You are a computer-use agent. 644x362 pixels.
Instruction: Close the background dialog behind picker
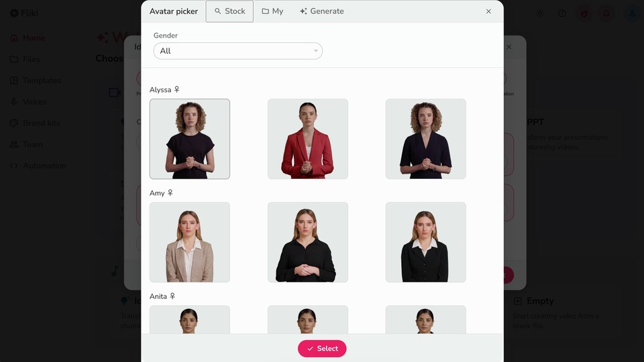[x=509, y=47]
